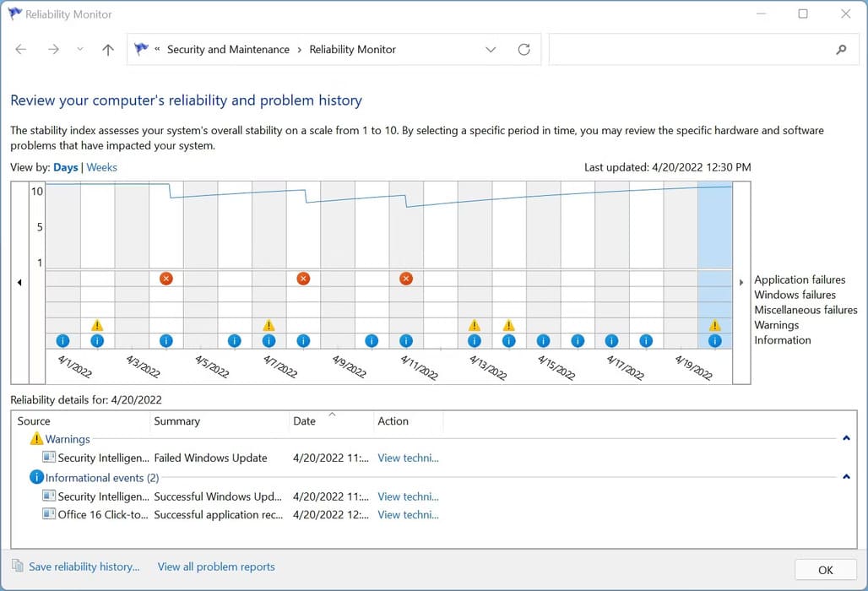Image resolution: width=868 pixels, height=591 pixels.
Task: Click the Forward navigation arrow
Action: [x=53, y=49]
